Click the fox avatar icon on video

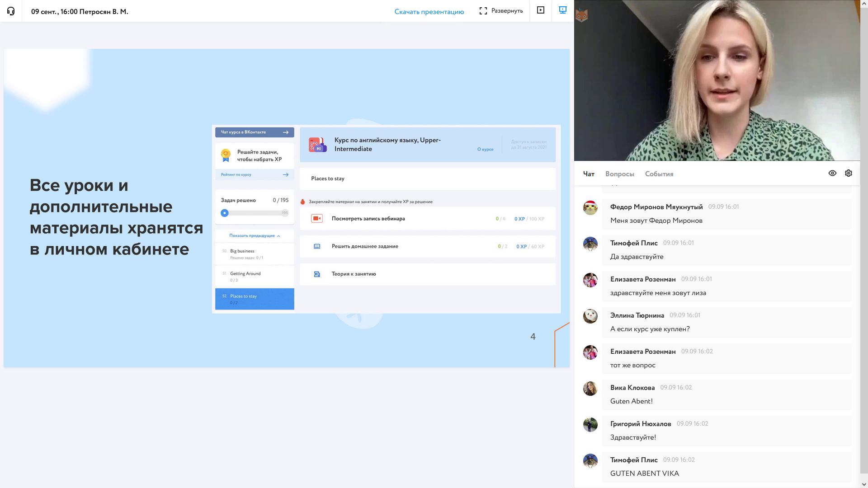(581, 16)
